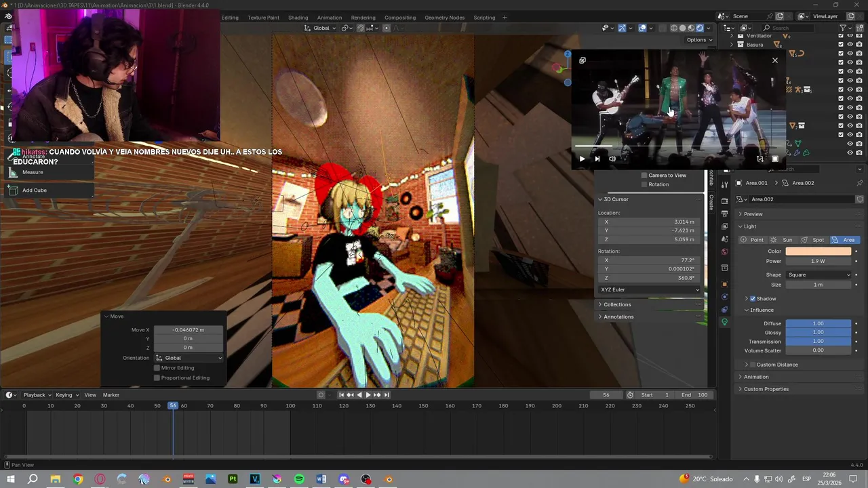
Task: Expand the Annotations panel in sidebar
Action: [x=618, y=317]
